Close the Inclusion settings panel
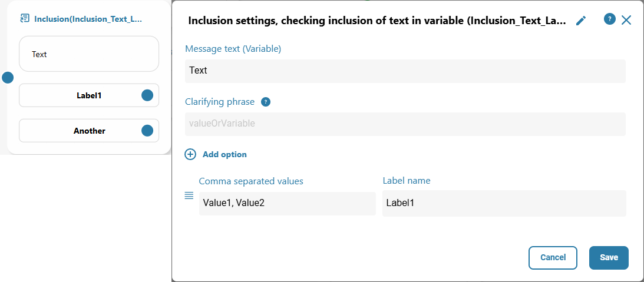This screenshot has width=644, height=282. click(626, 20)
